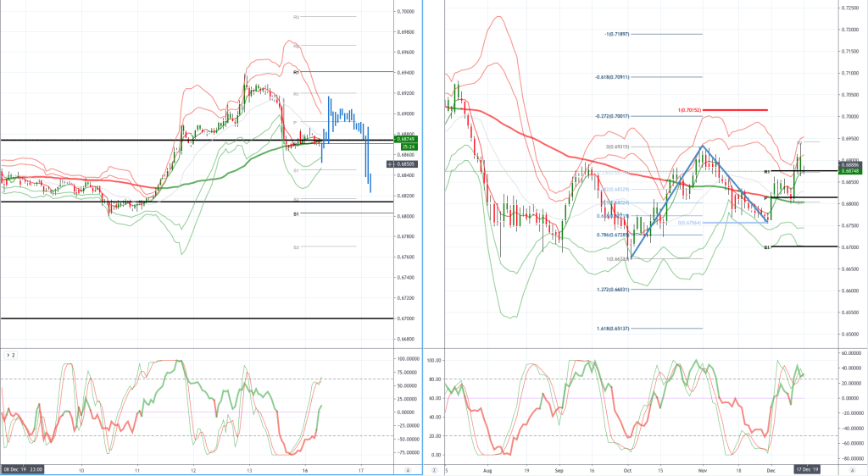Select the -0.272(0.70017) Fibonacci level label

point(615,115)
